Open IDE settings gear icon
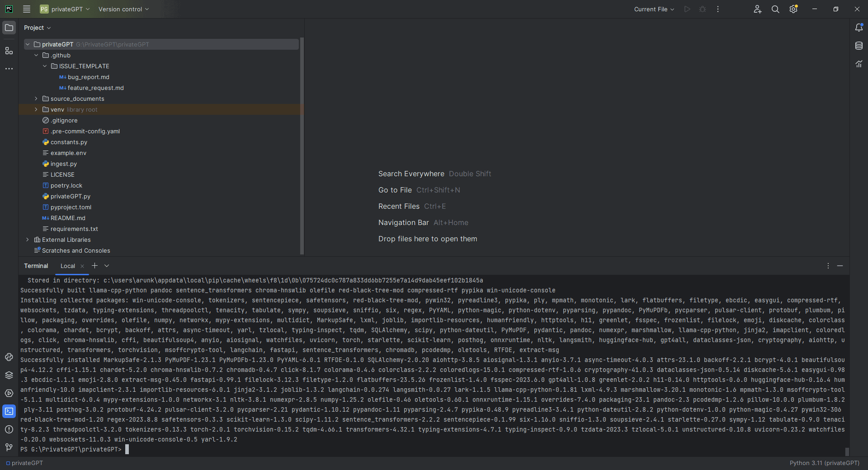This screenshot has width=868, height=470. (793, 9)
